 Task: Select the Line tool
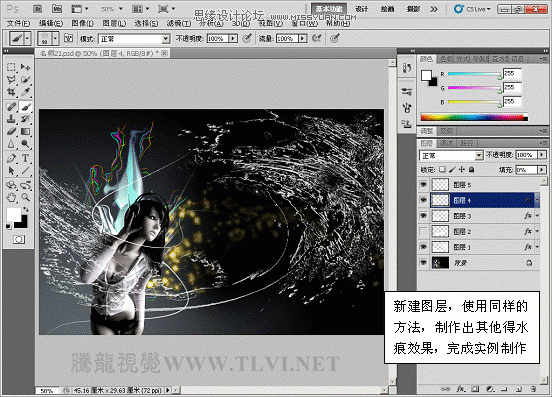[x=25, y=171]
